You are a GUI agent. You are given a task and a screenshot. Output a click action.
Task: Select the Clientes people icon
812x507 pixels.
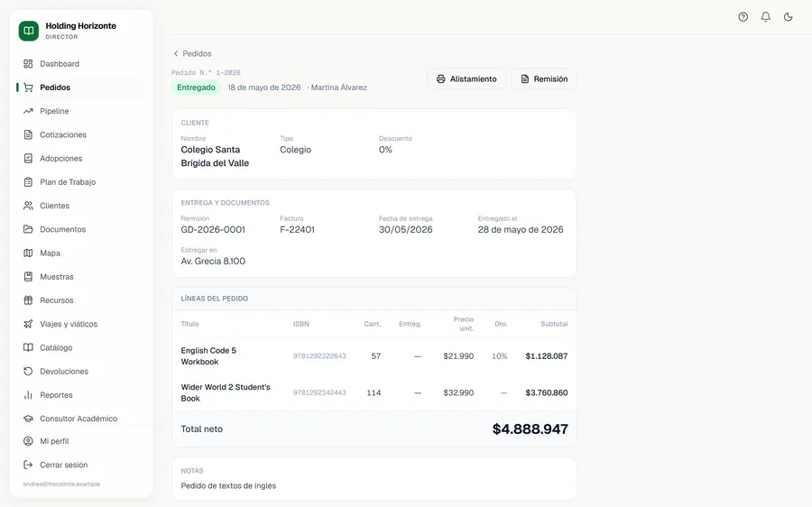click(x=28, y=206)
